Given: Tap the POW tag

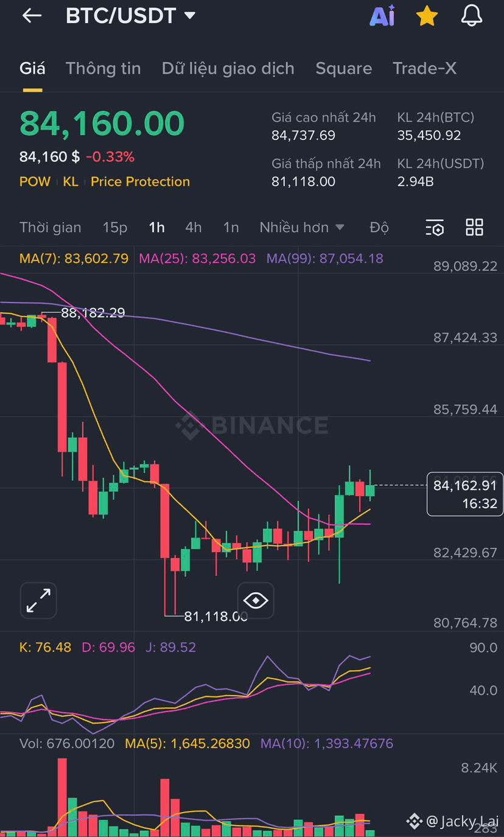Looking at the screenshot, I should click(35, 181).
